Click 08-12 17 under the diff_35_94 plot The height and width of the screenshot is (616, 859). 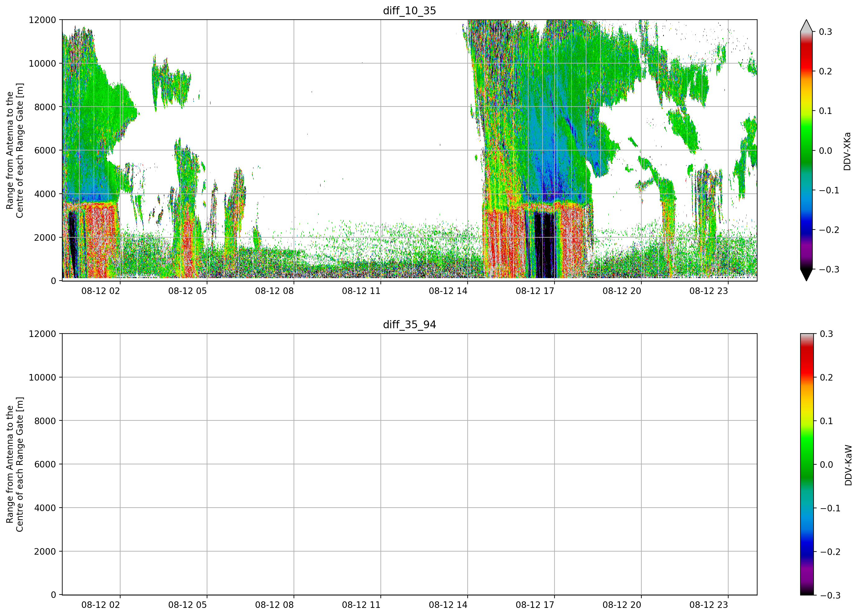click(x=535, y=605)
